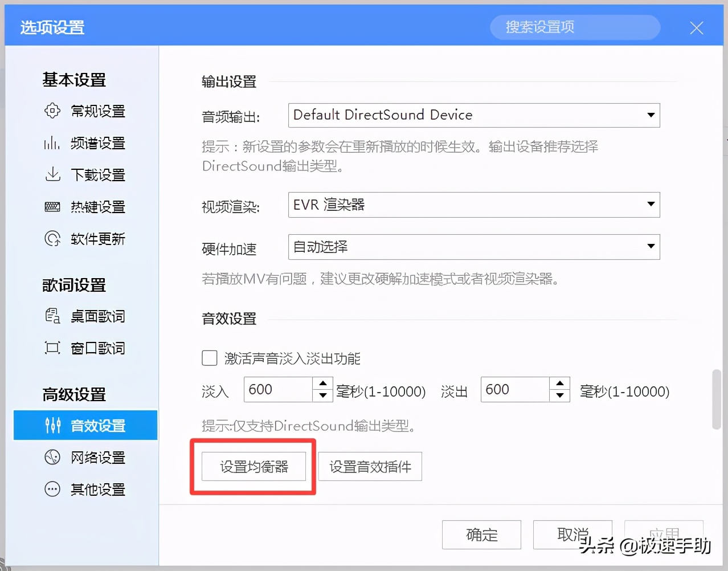Confirm settings with the 确定 button
This screenshot has height=571, width=728.
pos(481,535)
